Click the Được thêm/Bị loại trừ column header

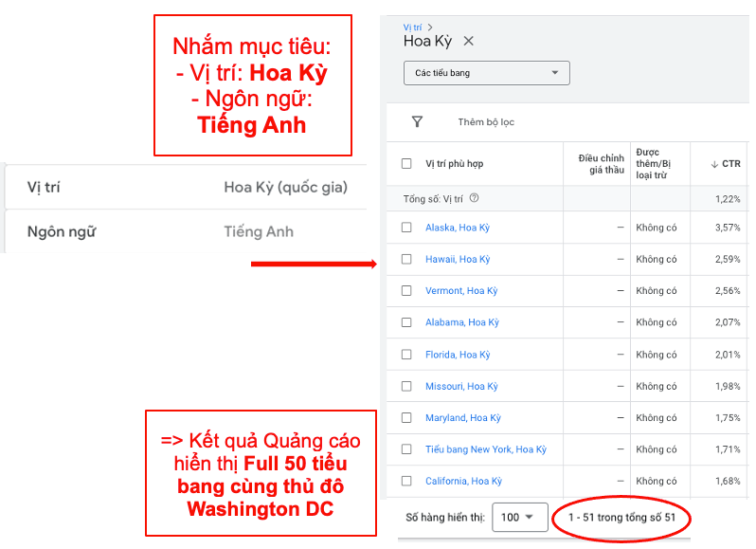pyautogui.click(x=654, y=163)
